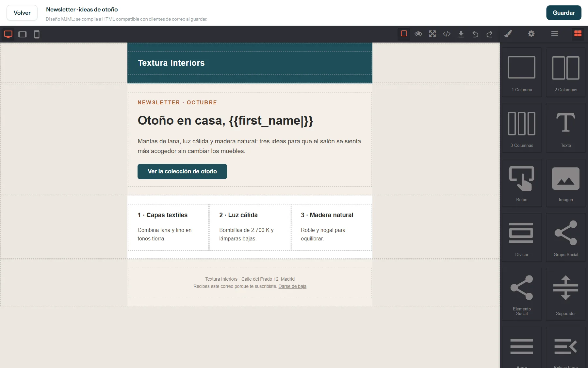The image size is (588, 368).
Task: Click 'Newsletter · ideas de otoño' title
Action: click(82, 9)
